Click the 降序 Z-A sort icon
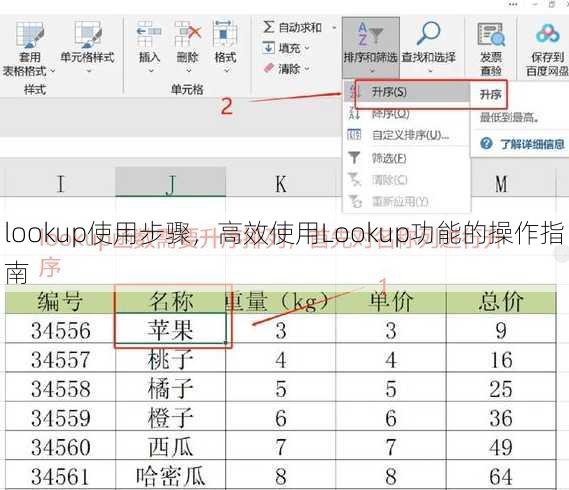Screen dimensions: 569x490 (x=354, y=113)
